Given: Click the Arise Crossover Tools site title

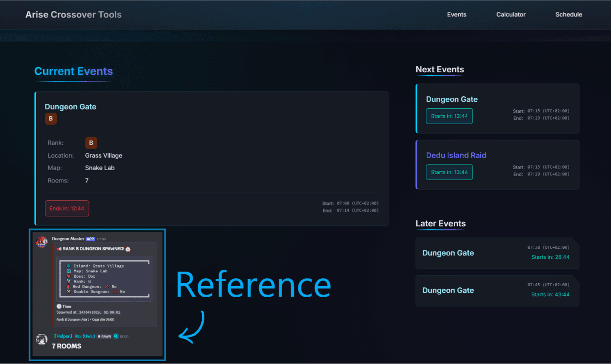Looking at the screenshot, I should pyautogui.click(x=73, y=14).
